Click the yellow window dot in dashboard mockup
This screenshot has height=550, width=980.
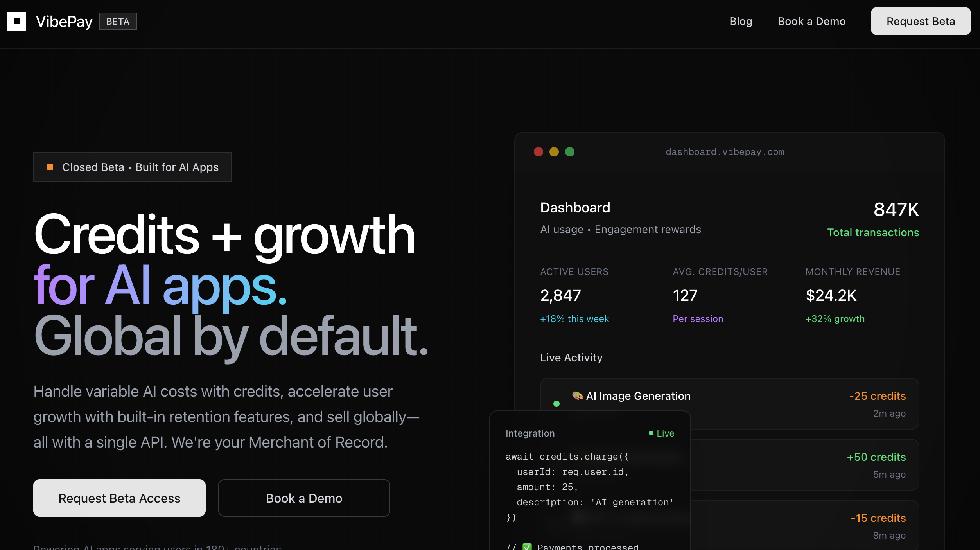click(x=554, y=152)
